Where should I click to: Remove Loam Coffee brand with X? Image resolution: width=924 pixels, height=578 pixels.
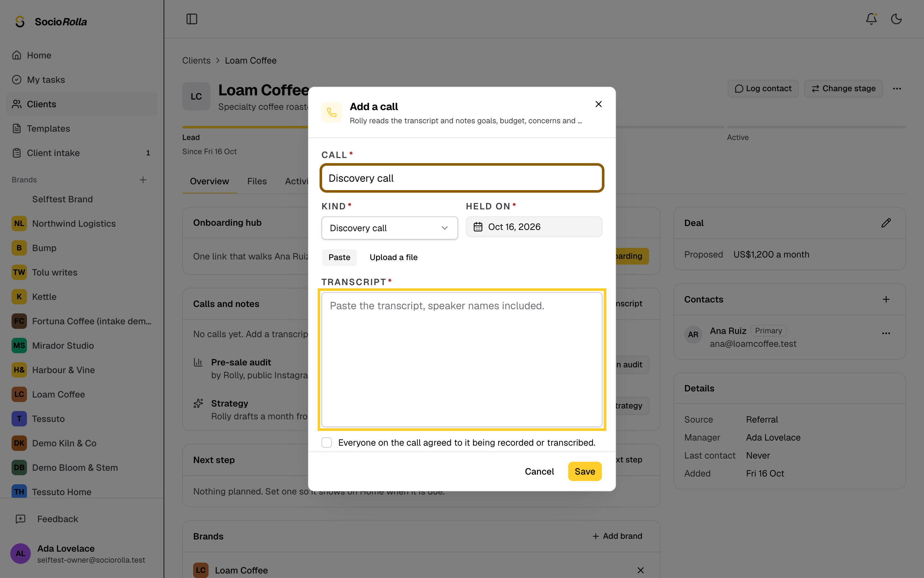click(640, 570)
